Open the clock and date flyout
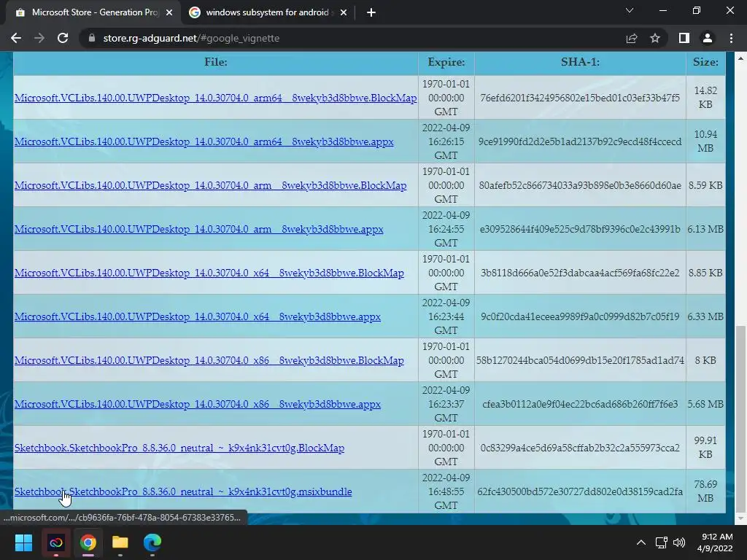 click(716, 542)
